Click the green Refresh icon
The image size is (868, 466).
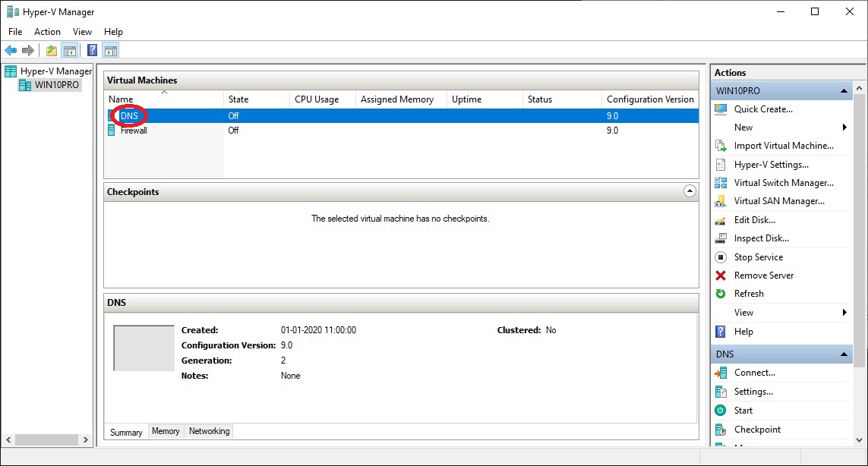pos(721,294)
